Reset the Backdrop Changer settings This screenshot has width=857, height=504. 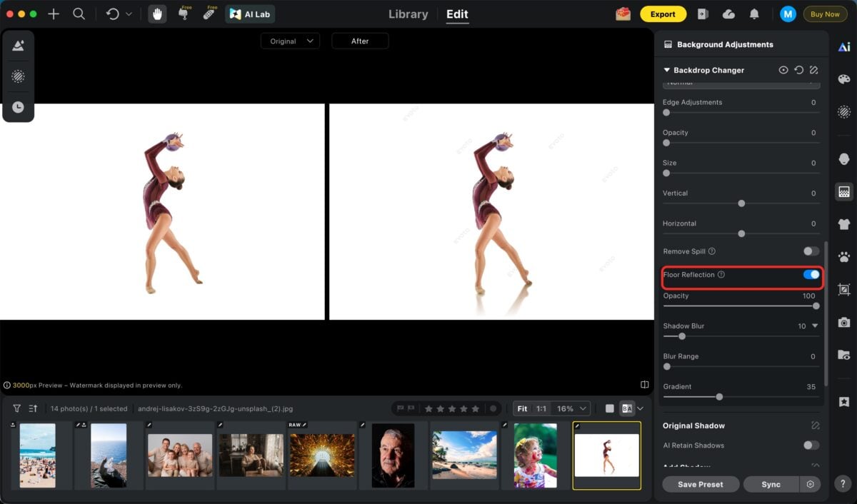(798, 70)
